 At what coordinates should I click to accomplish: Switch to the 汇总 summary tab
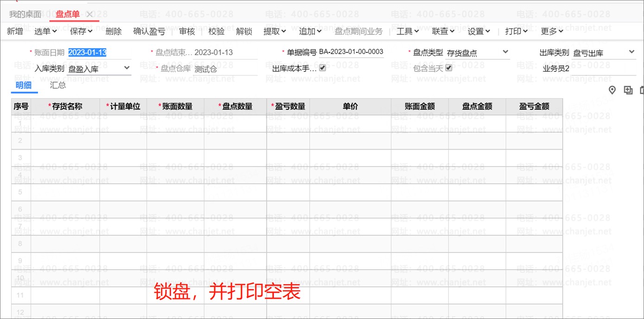click(x=58, y=85)
